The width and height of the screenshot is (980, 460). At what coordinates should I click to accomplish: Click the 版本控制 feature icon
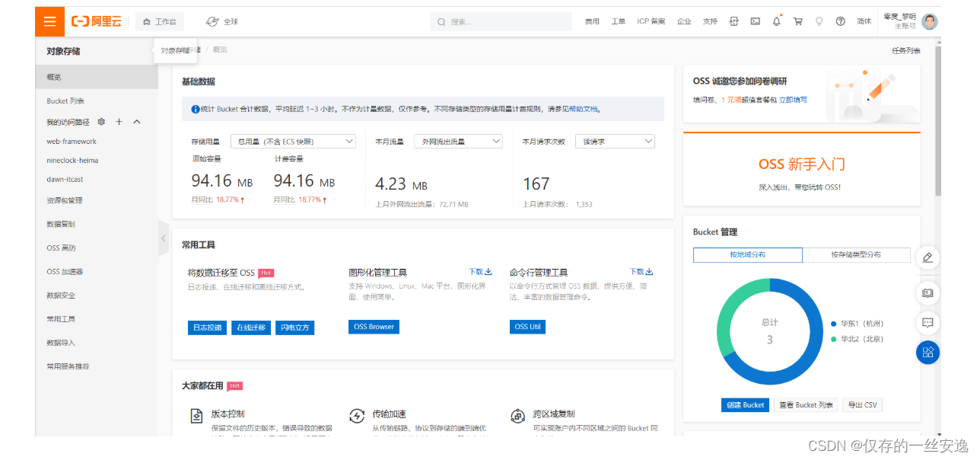point(196,416)
